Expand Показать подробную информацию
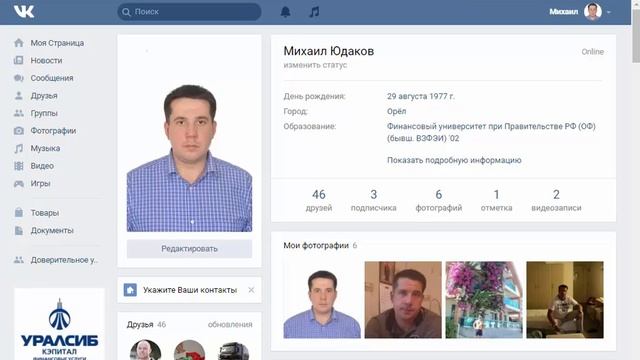Screen dimensions: 640x360 454,160
